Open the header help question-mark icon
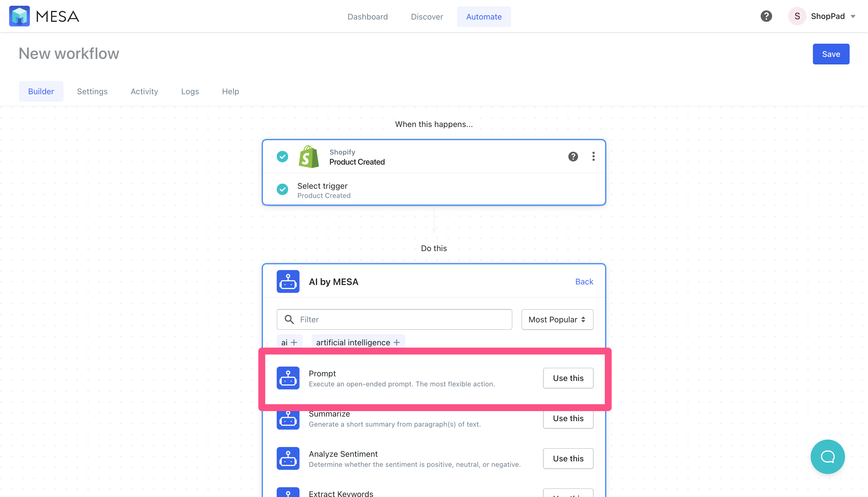868x497 pixels. 766,16
